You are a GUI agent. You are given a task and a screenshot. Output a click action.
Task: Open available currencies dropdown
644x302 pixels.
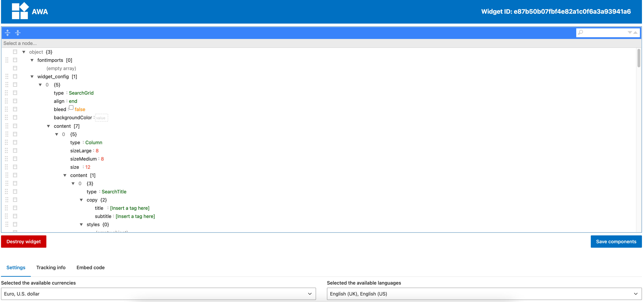[x=158, y=294]
